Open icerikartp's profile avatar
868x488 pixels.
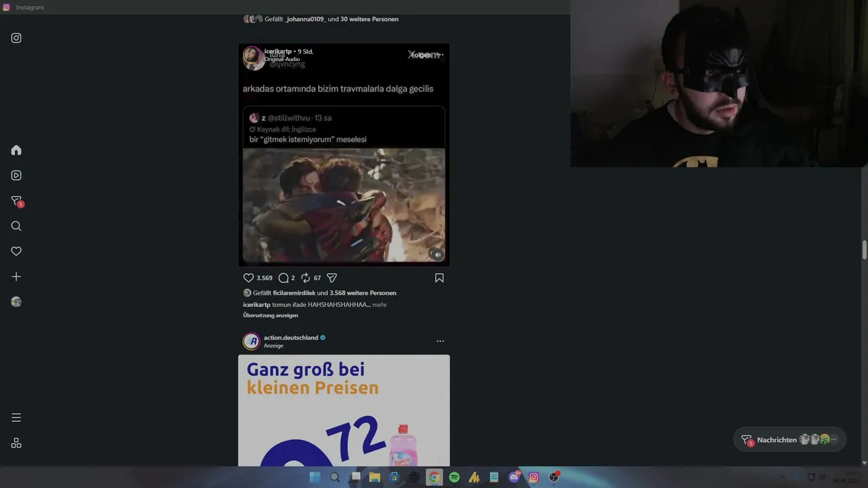(x=252, y=55)
